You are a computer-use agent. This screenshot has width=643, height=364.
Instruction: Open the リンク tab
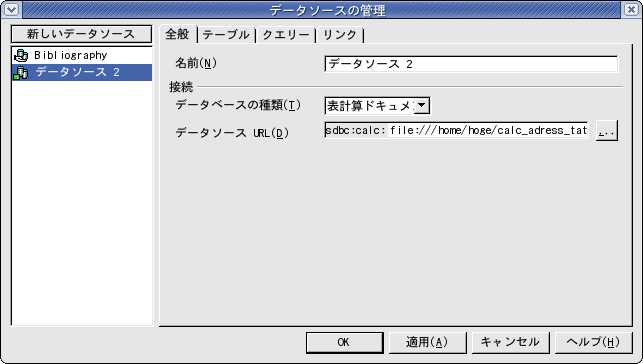point(340,35)
